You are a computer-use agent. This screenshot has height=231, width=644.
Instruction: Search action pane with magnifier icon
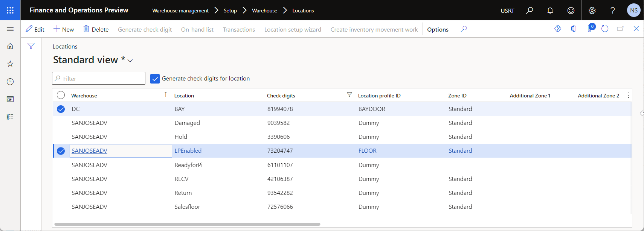(x=464, y=29)
